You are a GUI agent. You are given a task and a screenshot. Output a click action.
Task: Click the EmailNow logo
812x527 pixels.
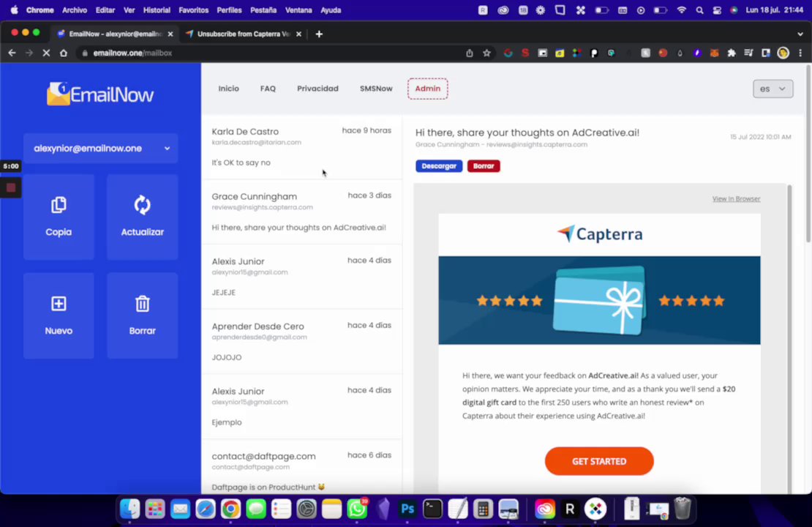coord(100,94)
